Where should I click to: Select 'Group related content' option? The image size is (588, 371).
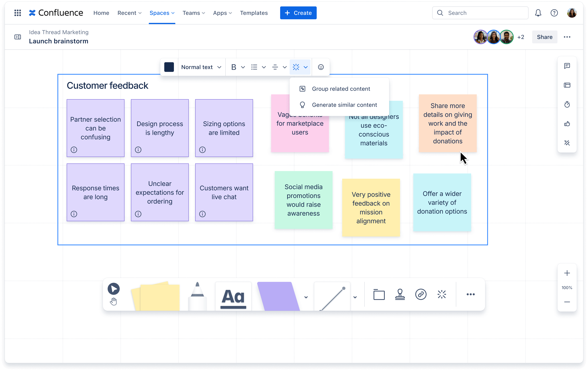point(341,89)
